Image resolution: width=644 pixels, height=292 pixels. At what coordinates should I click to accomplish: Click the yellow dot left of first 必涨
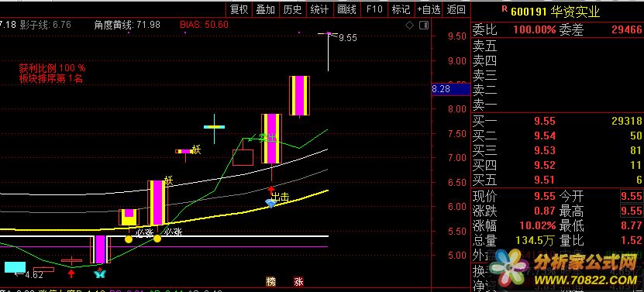pyautogui.click(x=129, y=239)
